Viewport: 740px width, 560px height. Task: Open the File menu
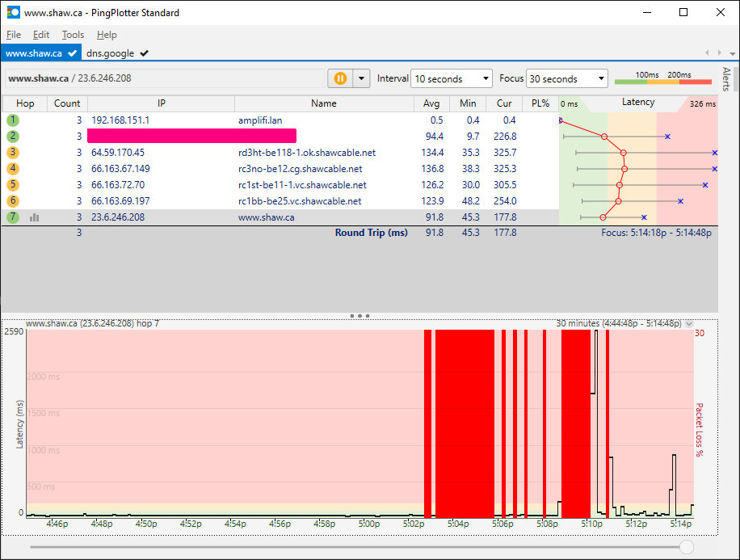14,35
